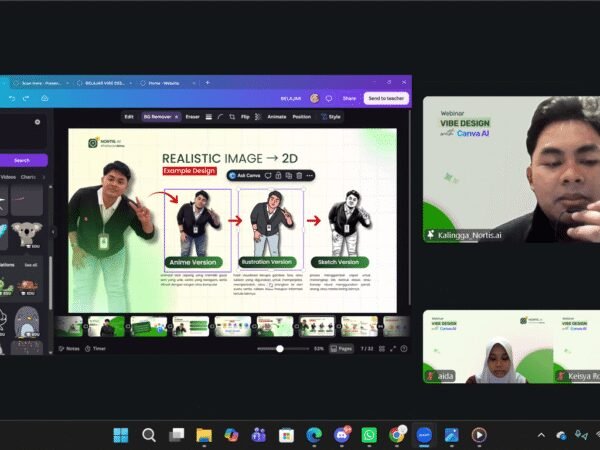This screenshot has width=600, height=450.
Task: Start the Timer
Action: pyautogui.click(x=95, y=349)
